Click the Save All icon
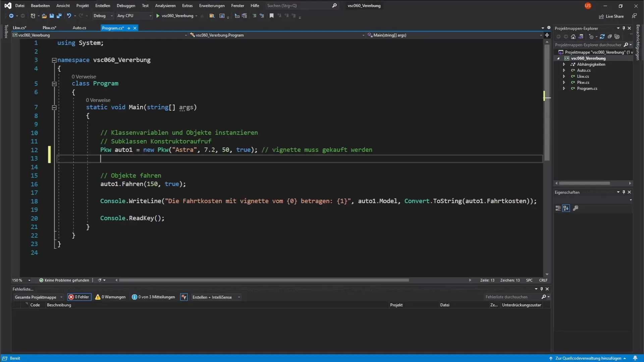The image size is (644, 362). coord(59,16)
